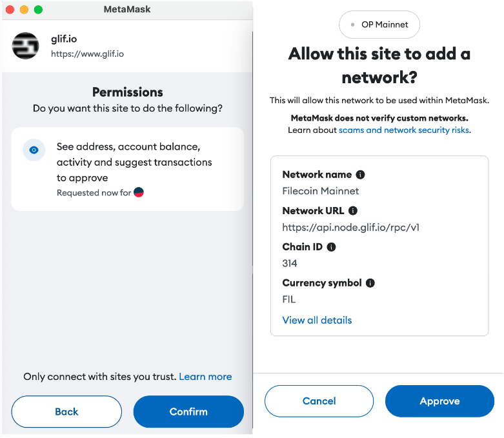Cancel adding the network
This screenshot has width=504, height=438.
point(319,401)
